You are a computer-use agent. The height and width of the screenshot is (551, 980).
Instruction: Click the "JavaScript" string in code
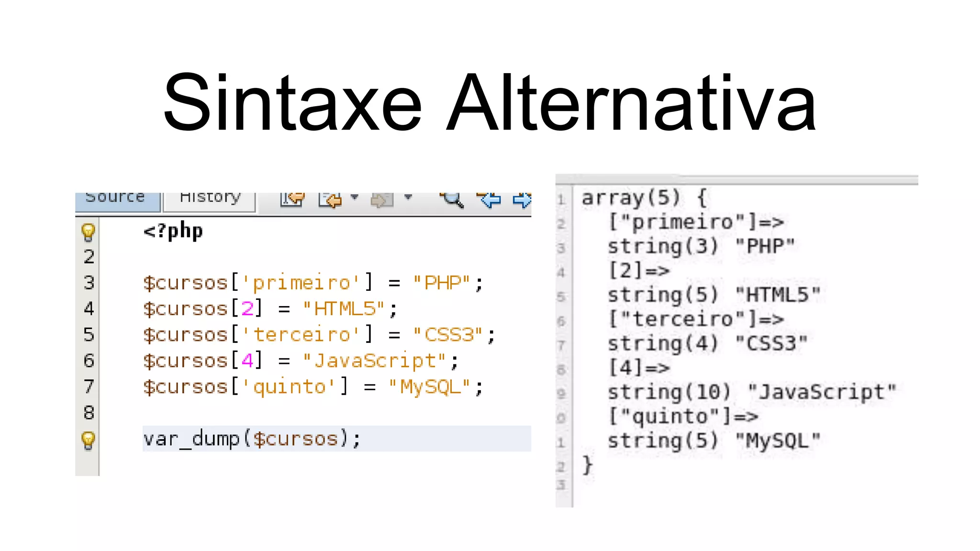point(375,361)
